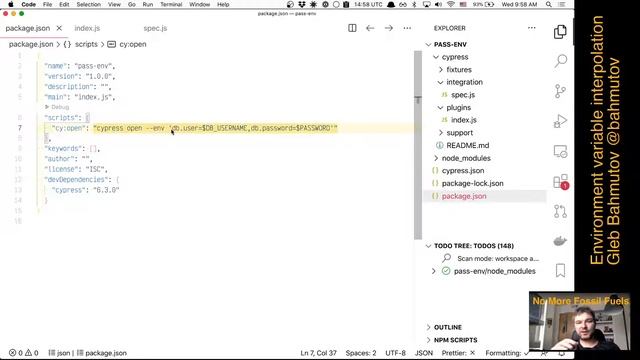
Task: Click the cy:open breadcrumb segment
Action: coord(133,44)
